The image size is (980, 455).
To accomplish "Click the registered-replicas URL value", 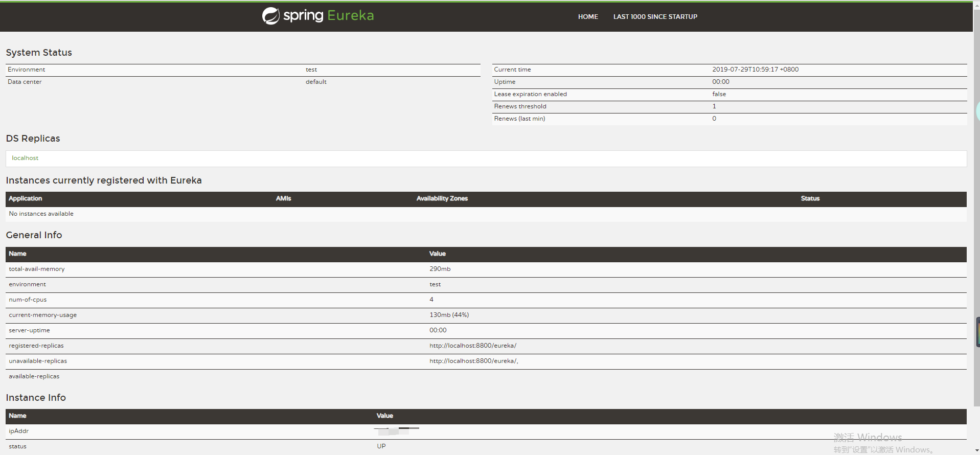I will (x=472, y=346).
